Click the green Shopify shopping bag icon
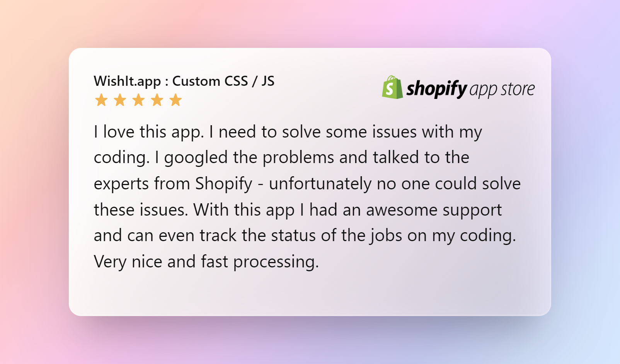The image size is (620, 364). [x=392, y=87]
